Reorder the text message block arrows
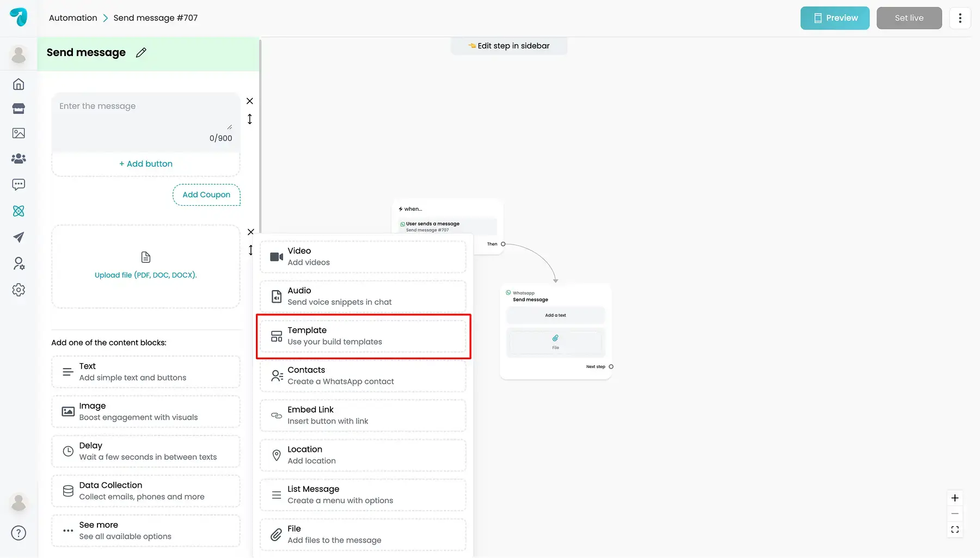 tap(250, 119)
